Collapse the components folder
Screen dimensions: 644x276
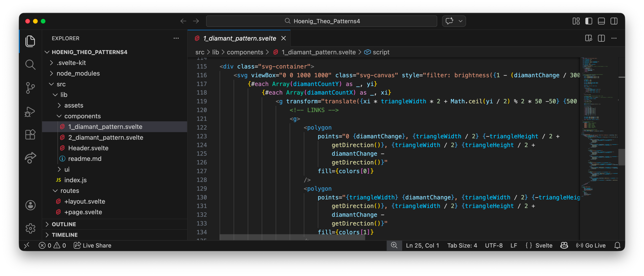(82, 116)
